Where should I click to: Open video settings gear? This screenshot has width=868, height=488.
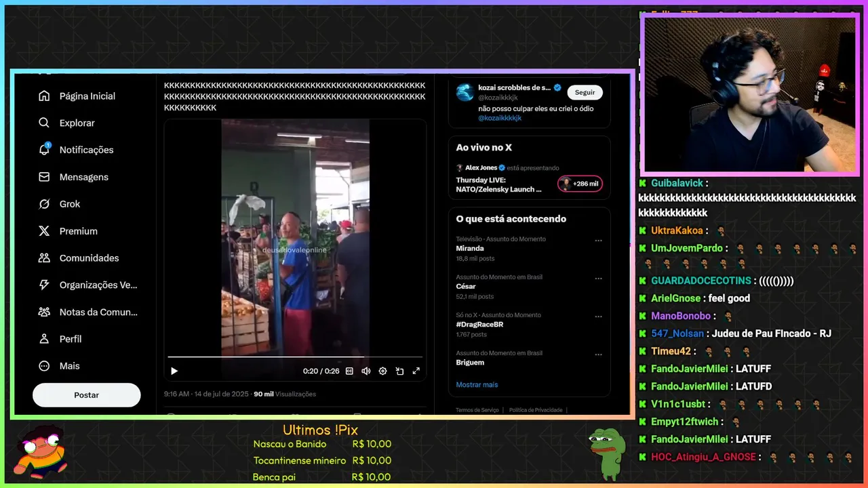point(382,371)
